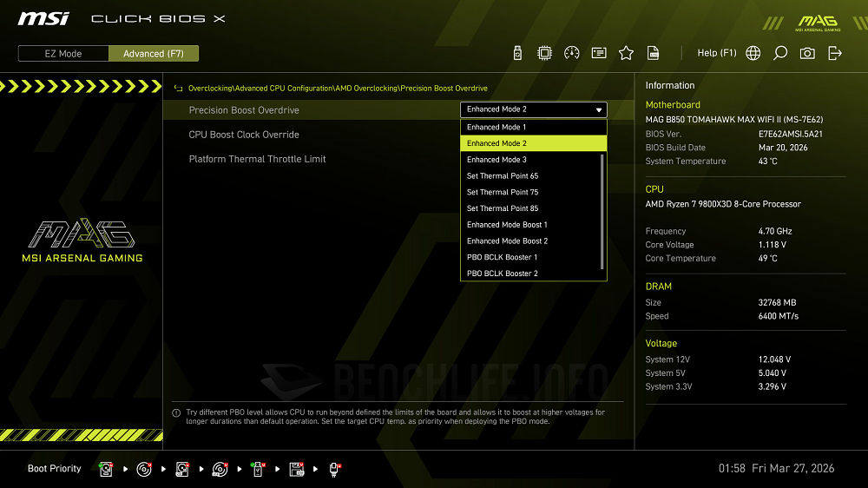Take a screenshot with camera icon
The image size is (868, 488).
pos(807,53)
